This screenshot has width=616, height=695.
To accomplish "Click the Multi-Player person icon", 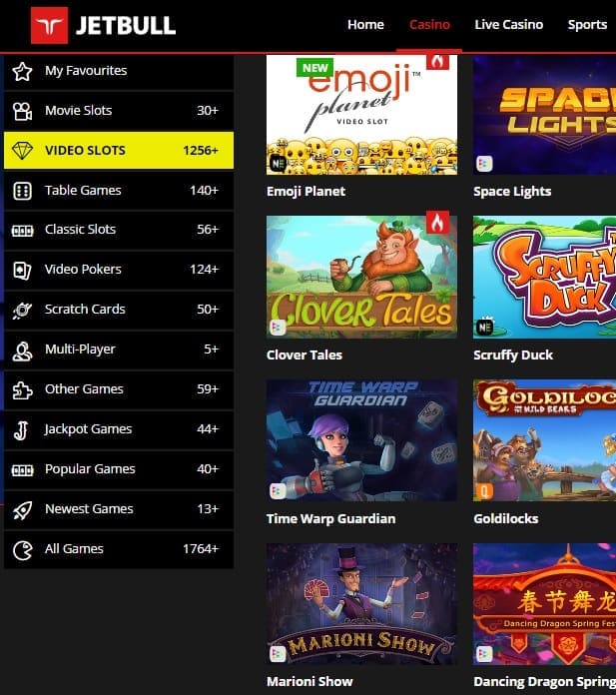I will click(x=22, y=351).
